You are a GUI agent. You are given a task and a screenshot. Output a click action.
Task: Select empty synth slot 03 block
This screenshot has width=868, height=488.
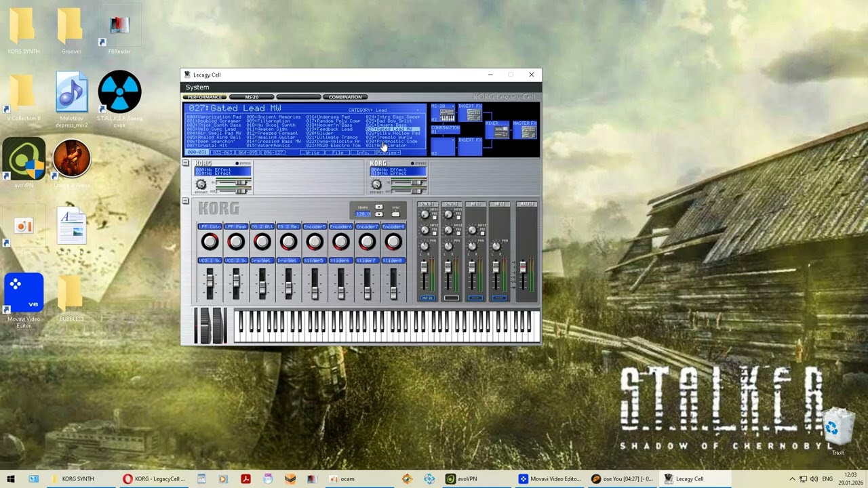click(x=443, y=146)
